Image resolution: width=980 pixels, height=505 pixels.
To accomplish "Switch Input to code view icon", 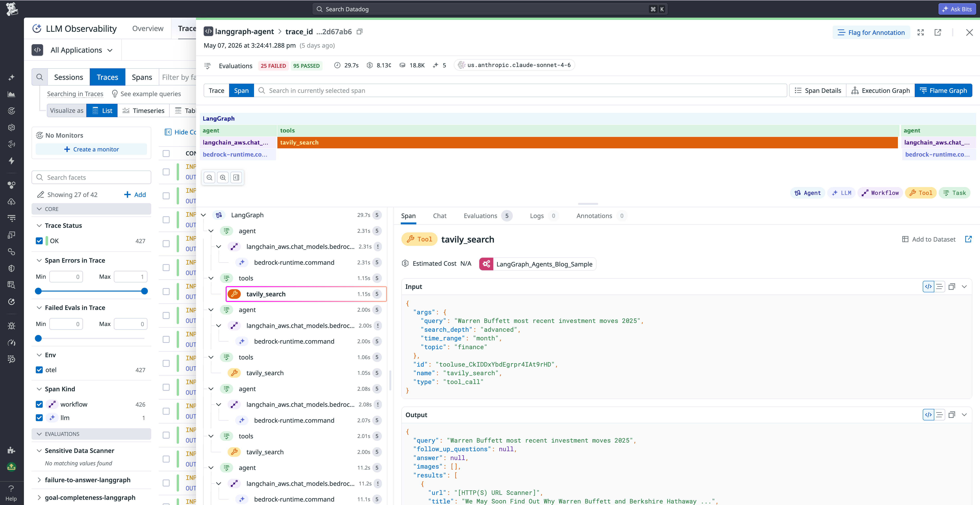I will pos(928,287).
